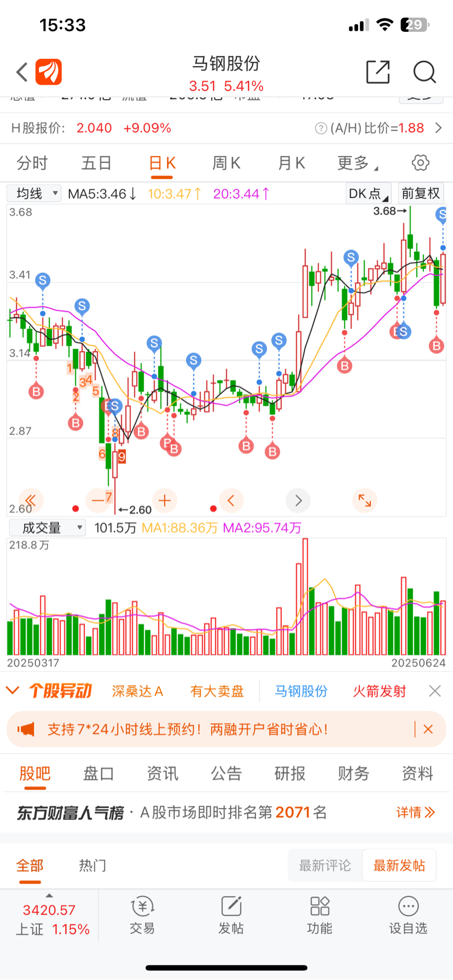Close the margin account promotion banner
Screen dimensions: 453x980
pos(428,730)
